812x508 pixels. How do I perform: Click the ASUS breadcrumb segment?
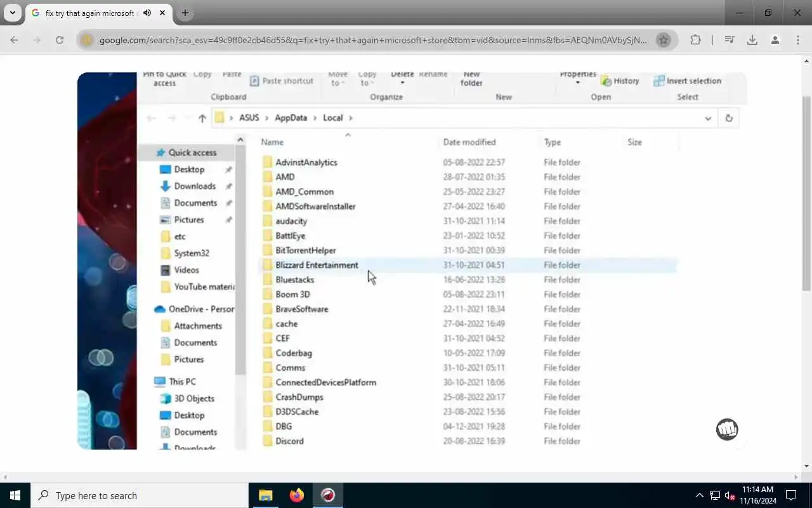pos(249,118)
